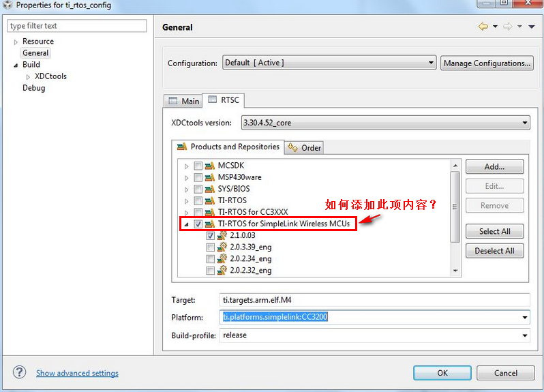Screen dimensions: 544x392
Task: Open the Products and Repositories tab
Action: (228, 147)
